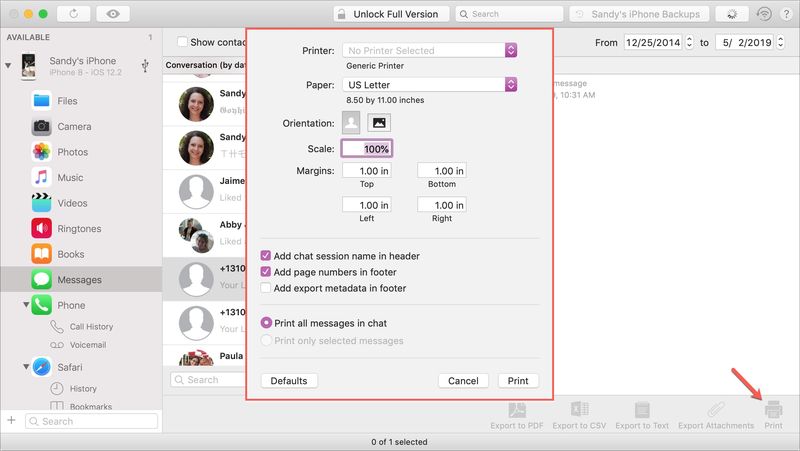This screenshot has height=451, width=800.
Task: Adjust the To date stepper
Action: tap(780, 42)
